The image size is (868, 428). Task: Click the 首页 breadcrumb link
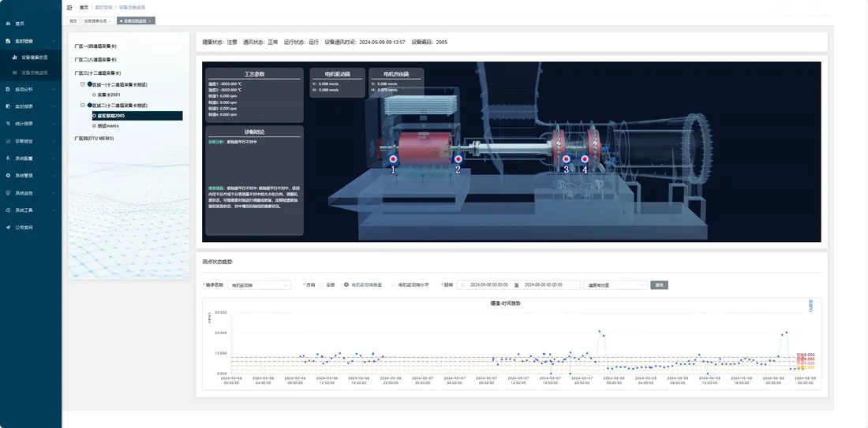84,8
